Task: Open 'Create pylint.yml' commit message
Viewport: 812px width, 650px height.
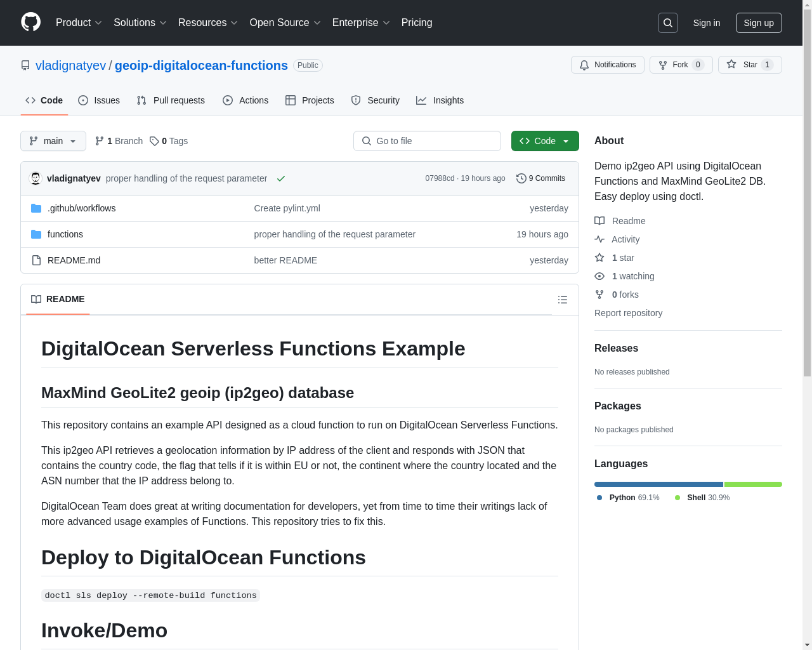Action: coord(287,208)
